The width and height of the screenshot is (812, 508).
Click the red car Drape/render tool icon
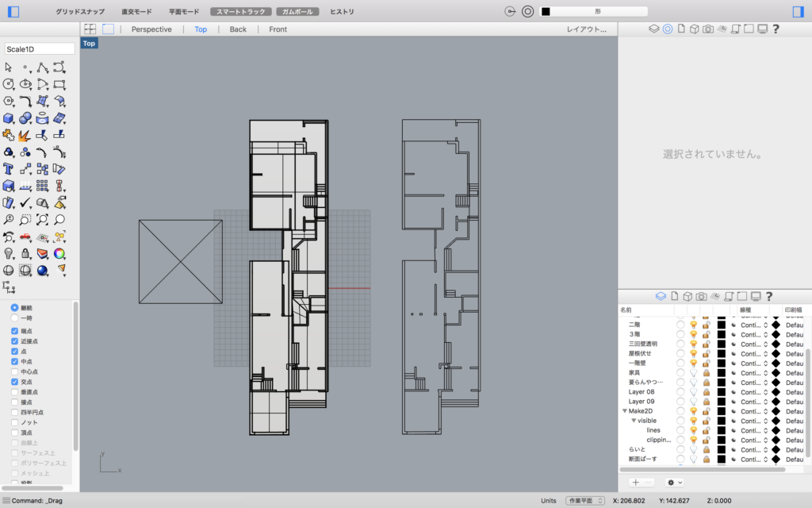(x=25, y=237)
